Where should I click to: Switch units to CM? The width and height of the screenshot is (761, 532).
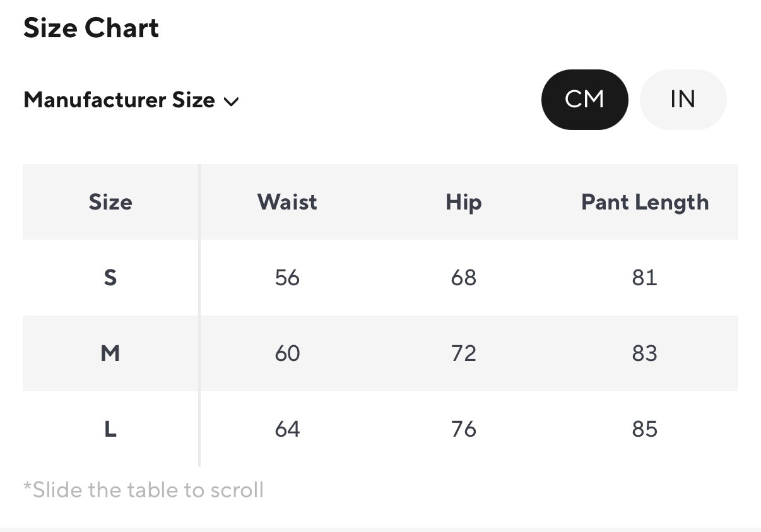click(x=584, y=100)
